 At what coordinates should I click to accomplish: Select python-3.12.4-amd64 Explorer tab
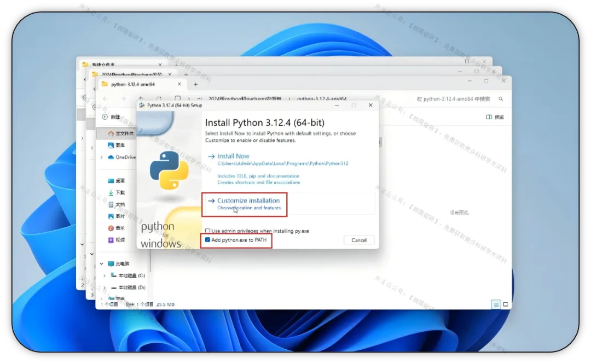click(x=132, y=84)
